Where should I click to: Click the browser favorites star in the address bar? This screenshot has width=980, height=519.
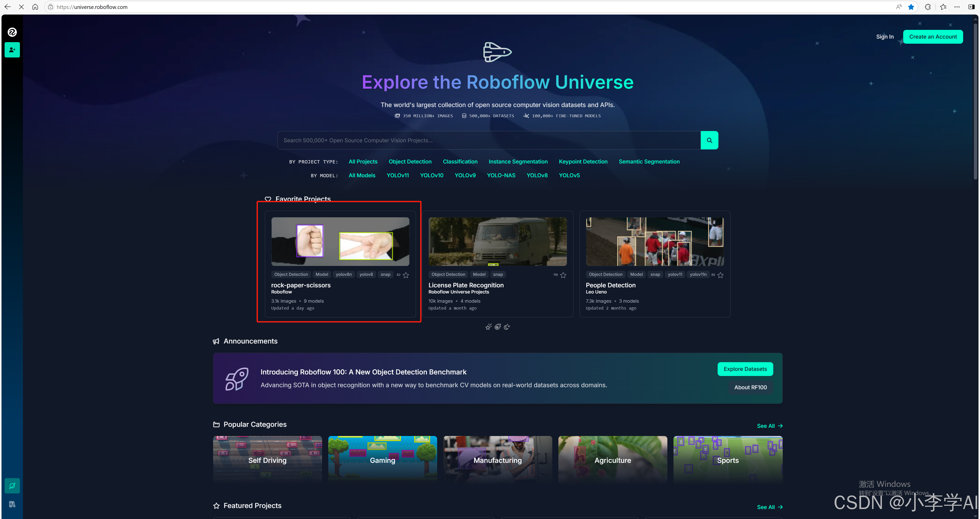pyautogui.click(x=911, y=7)
